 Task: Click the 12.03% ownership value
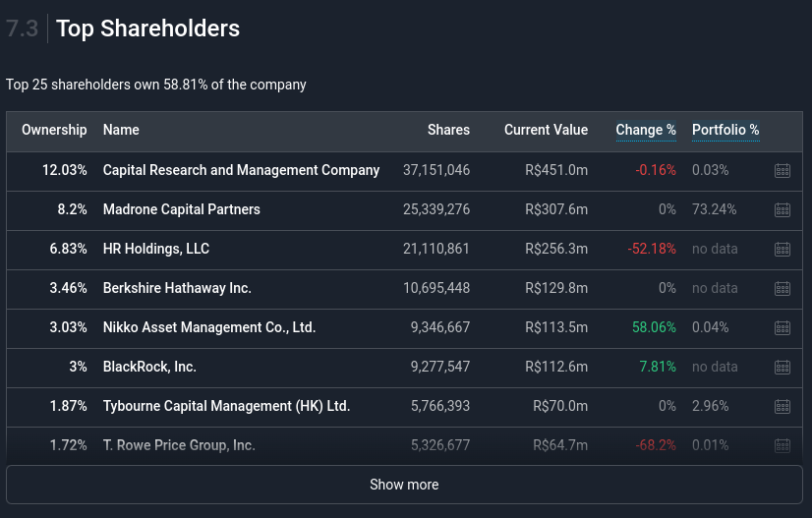tap(65, 170)
